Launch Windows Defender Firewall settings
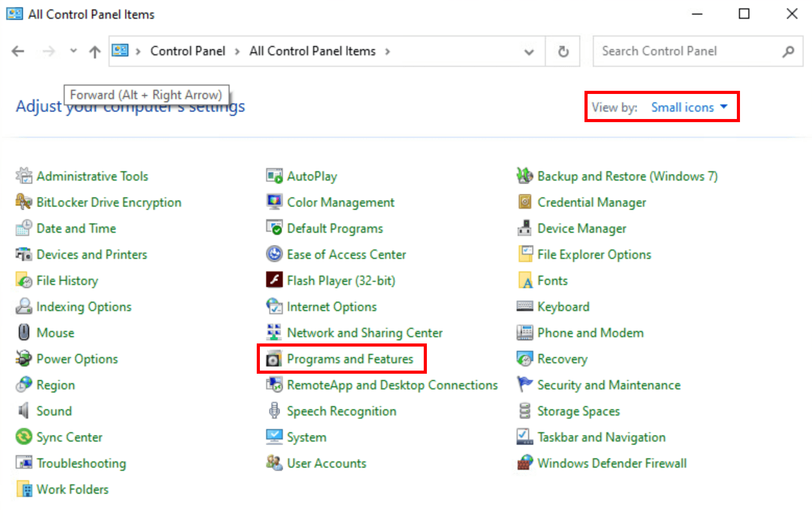This screenshot has width=812, height=523. (x=612, y=463)
